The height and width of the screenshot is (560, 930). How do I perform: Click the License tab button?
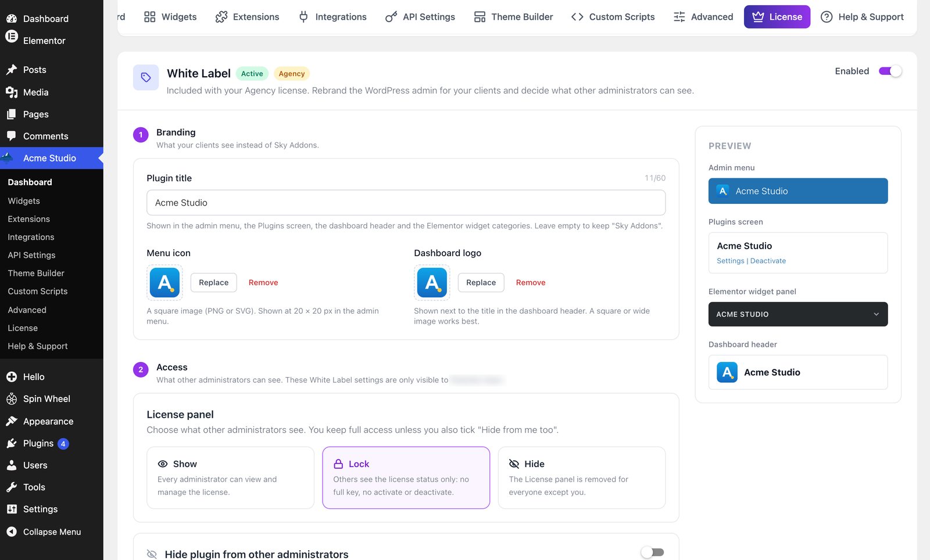[777, 17]
